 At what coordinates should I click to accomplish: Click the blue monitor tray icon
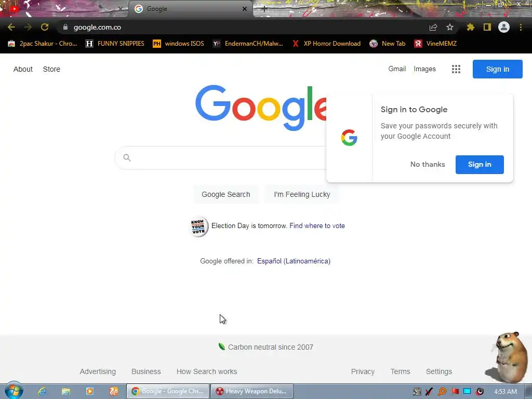[467, 392]
